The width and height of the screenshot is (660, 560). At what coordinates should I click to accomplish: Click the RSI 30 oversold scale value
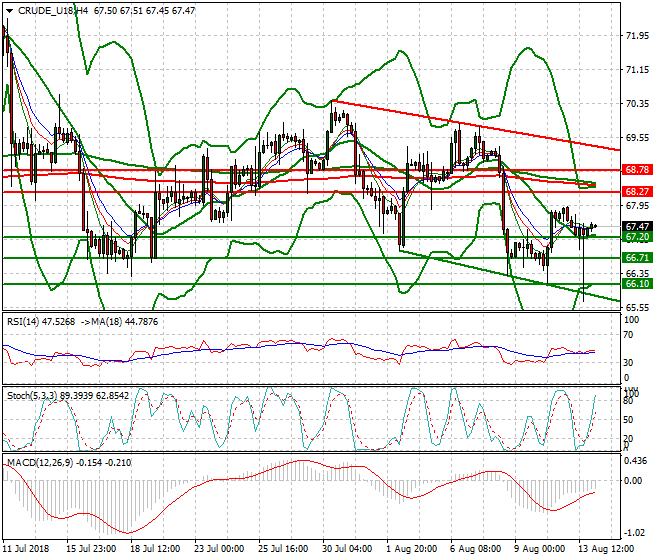pyautogui.click(x=628, y=363)
